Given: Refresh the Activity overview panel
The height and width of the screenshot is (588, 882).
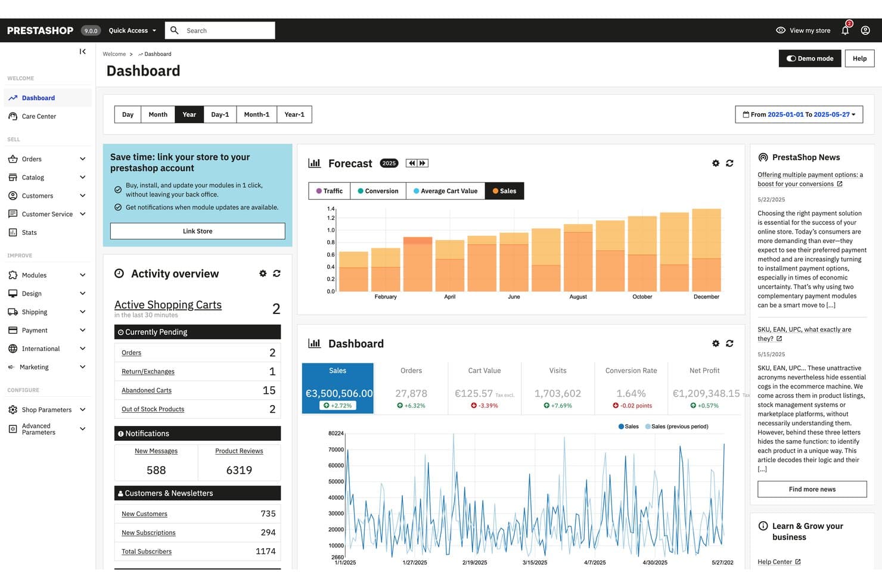Looking at the screenshot, I should click(277, 273).
